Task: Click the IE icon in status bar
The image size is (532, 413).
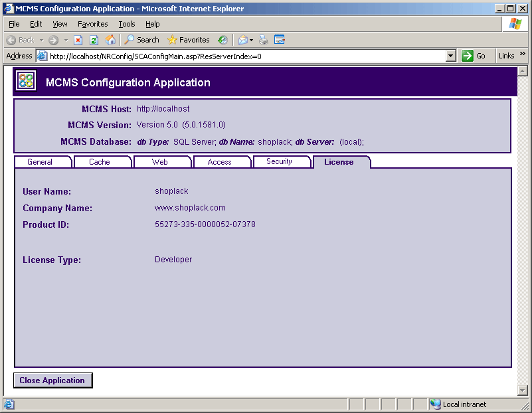Action: (9, 404)
